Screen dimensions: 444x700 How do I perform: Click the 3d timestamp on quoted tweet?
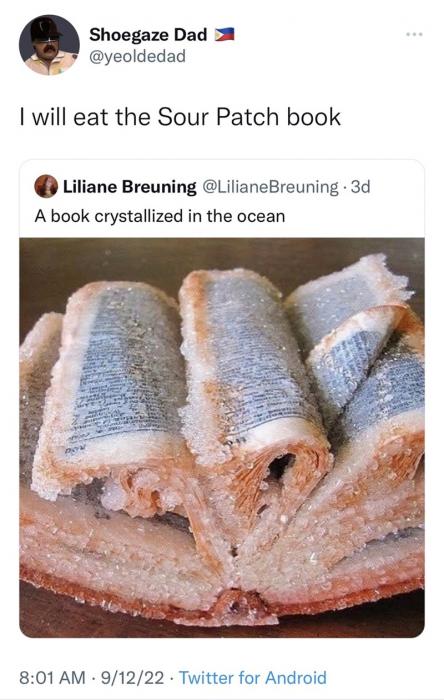361,187
